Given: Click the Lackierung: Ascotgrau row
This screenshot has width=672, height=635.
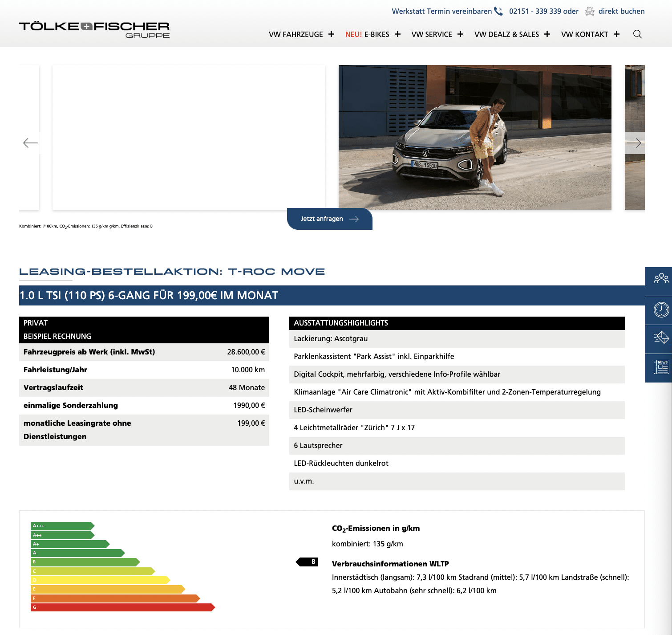Looking at the screenshot, I should coord(457,339).
